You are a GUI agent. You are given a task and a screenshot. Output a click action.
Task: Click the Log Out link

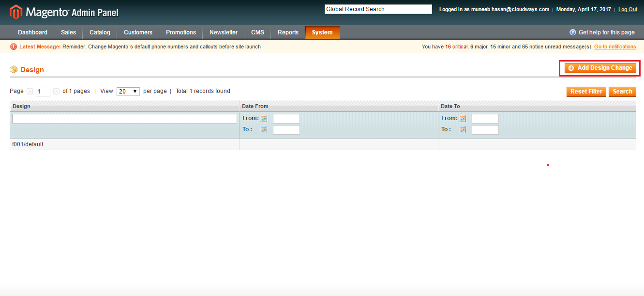[x=628, y=9]
